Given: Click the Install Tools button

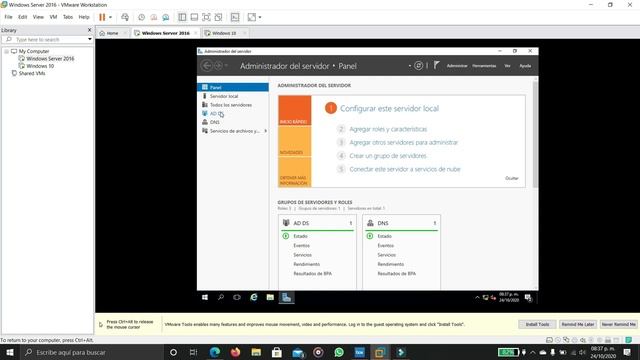Looking at the screenshot, I should 537,324.
